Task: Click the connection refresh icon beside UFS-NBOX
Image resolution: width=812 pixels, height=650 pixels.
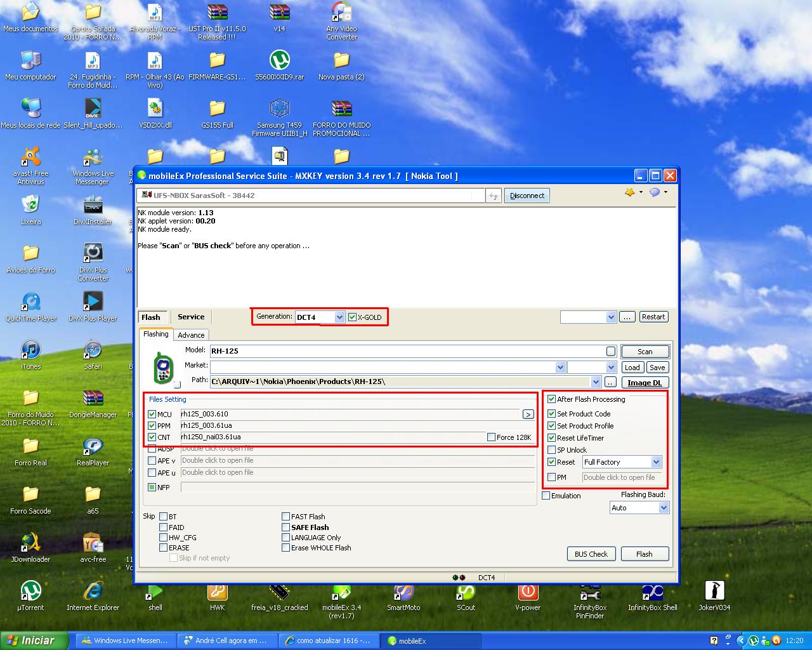Action: coord(494,196)
